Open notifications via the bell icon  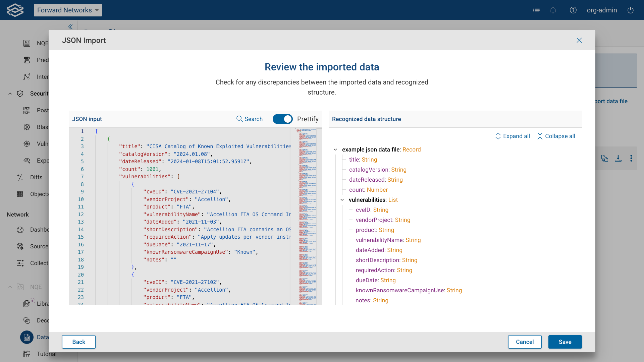point(553,10)
